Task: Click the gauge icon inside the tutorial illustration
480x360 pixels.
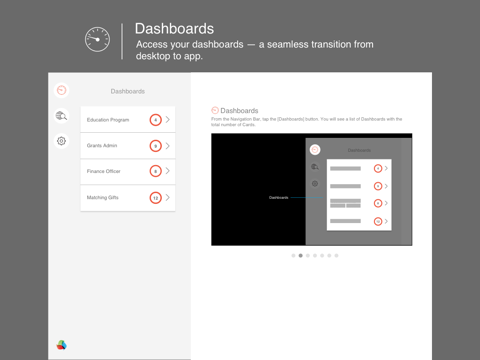Action: pos(315,150)
